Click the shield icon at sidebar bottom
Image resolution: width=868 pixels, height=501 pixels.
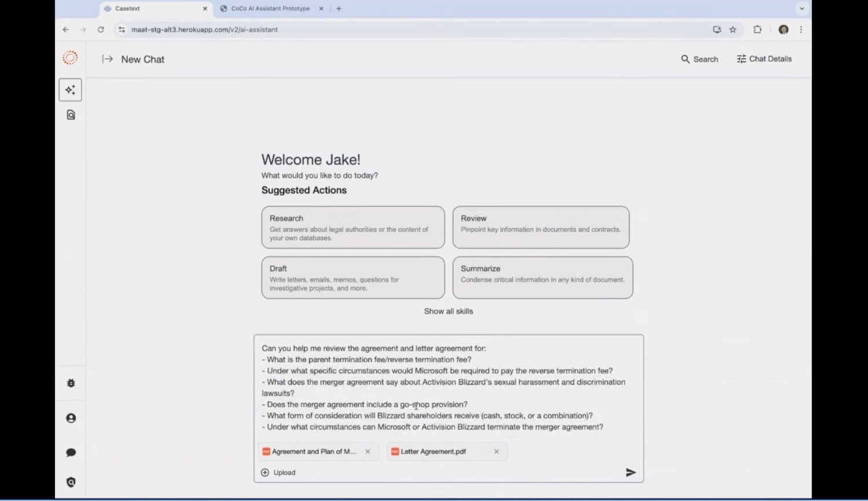click(71, 482)
